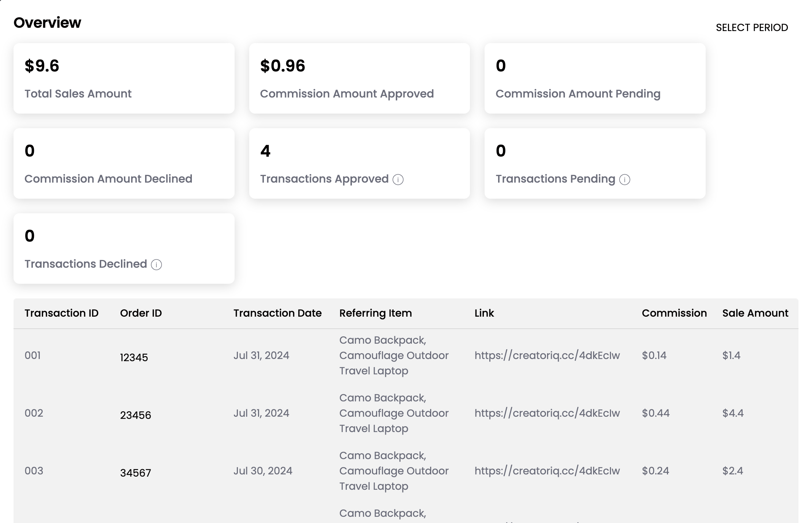
Task: Click the Commission column header
Action: (674, 313)
